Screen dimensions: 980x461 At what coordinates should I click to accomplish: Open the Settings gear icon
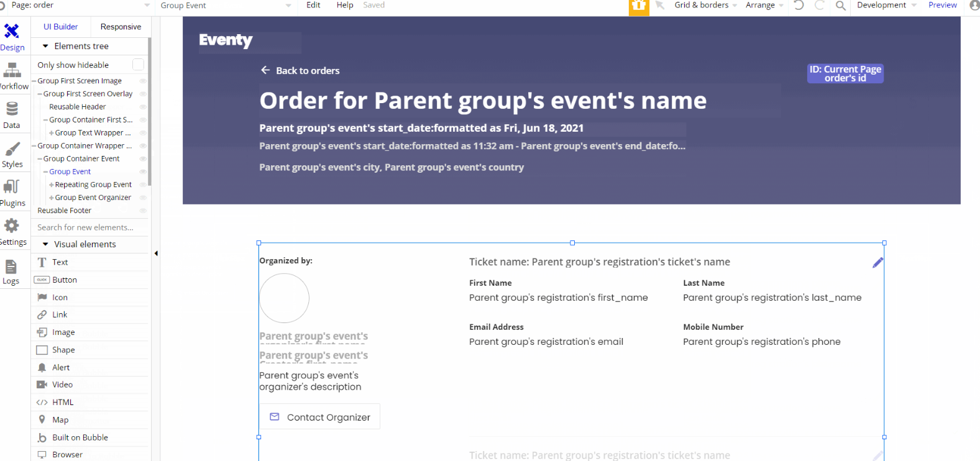click(x=12, y=226)
